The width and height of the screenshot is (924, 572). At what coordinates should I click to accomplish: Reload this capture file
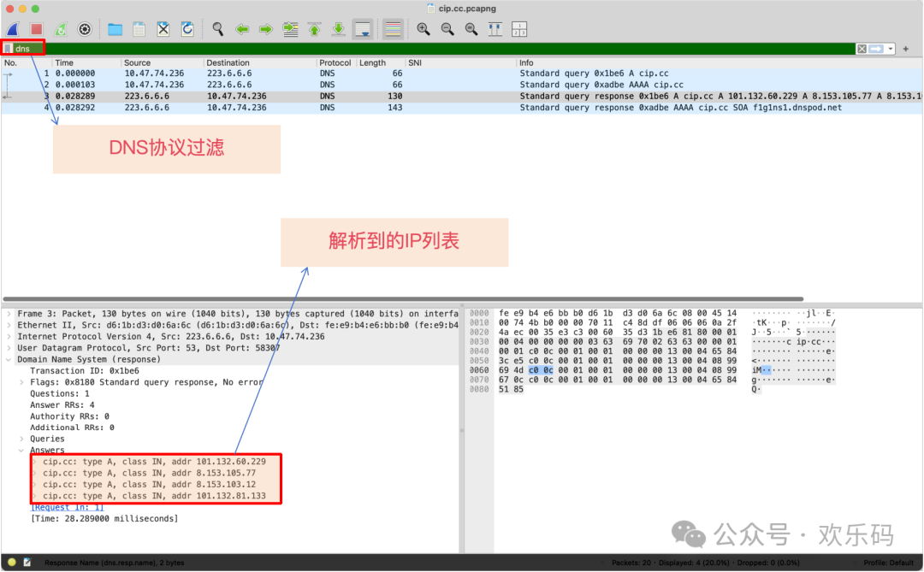click(x=187, y=29)
